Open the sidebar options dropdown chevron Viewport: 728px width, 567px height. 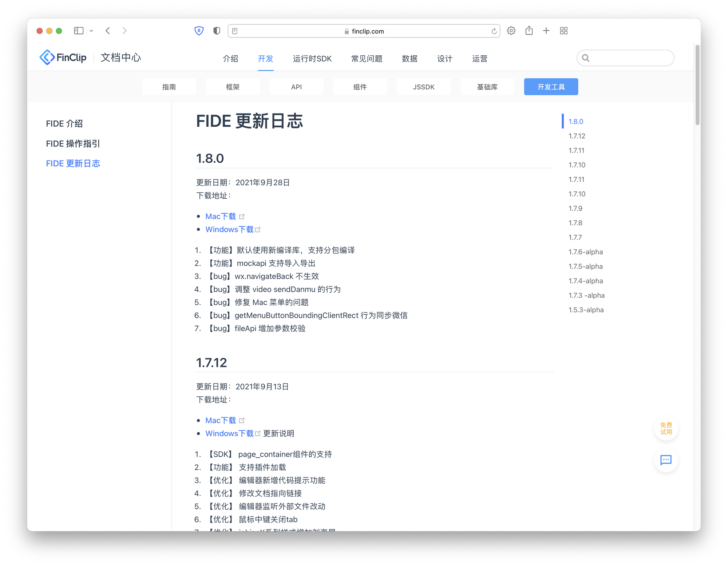click(x=91, y=31)
